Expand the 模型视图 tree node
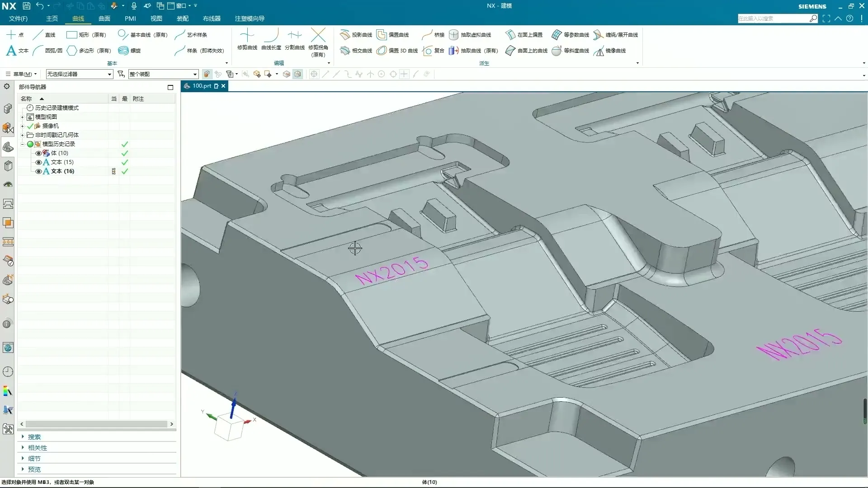The height and width of the screenshot is (488, 868). [22, 117]
